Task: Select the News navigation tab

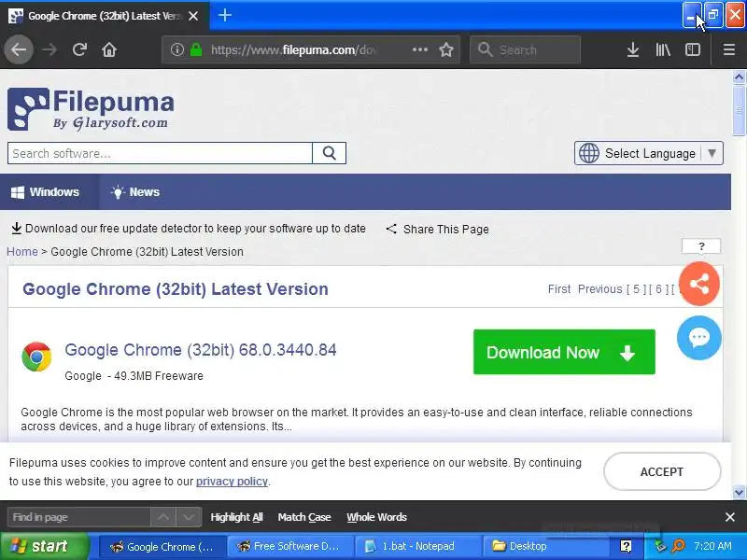Action: pyautogui.click(x=135, y=192)
